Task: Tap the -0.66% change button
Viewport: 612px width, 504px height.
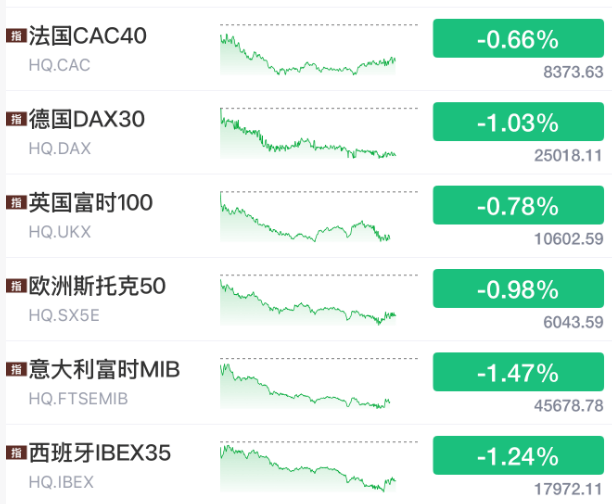Action: 518,40
